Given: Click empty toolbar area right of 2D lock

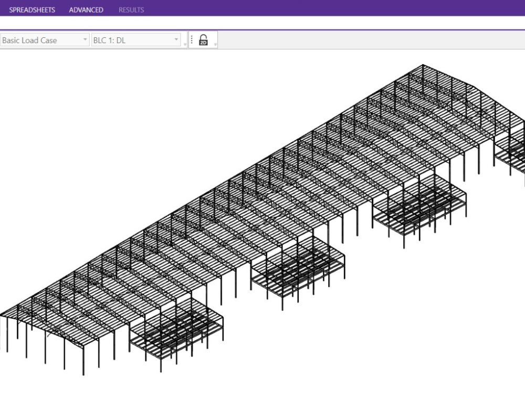Looking at the screenshot, I should 367,40.
